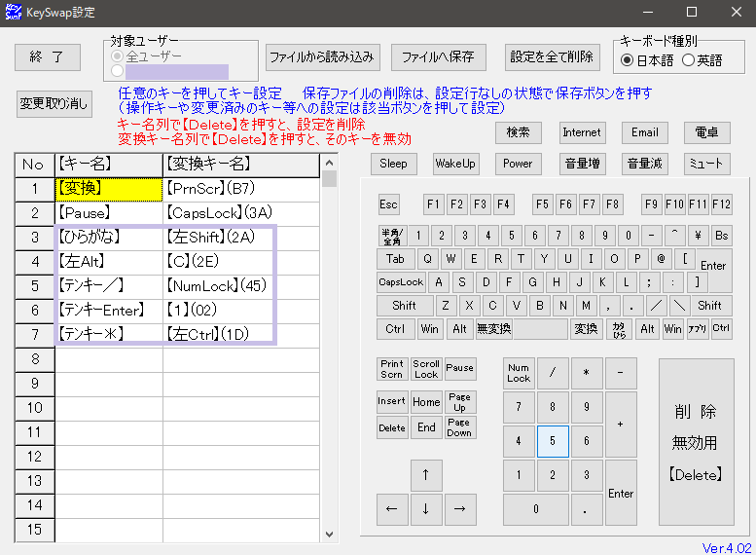
Task: Click the Print Scrn key
Action: tap(392, 369)
